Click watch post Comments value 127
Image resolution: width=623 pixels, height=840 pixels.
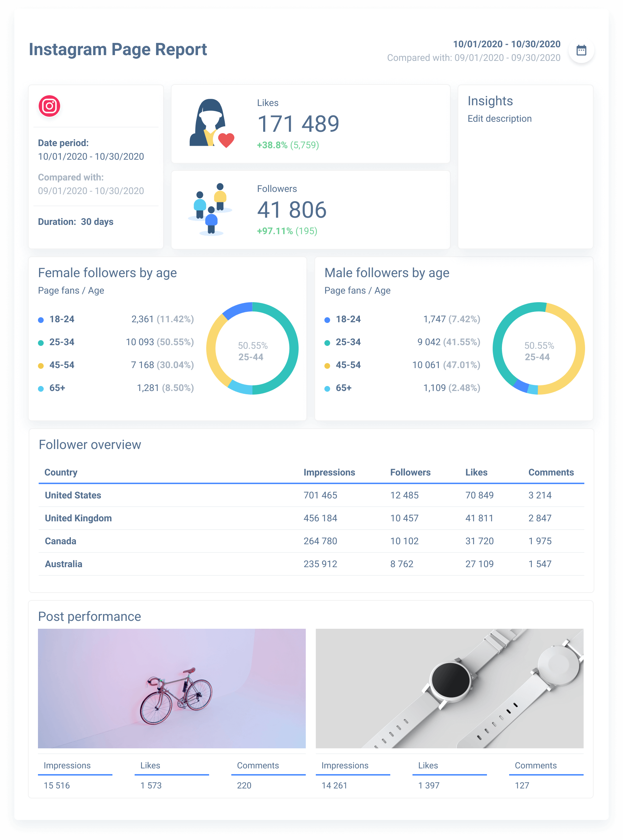pos(522,786)
